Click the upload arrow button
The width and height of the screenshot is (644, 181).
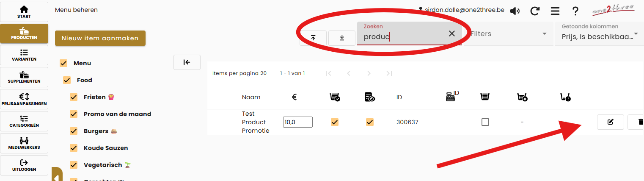313,38
